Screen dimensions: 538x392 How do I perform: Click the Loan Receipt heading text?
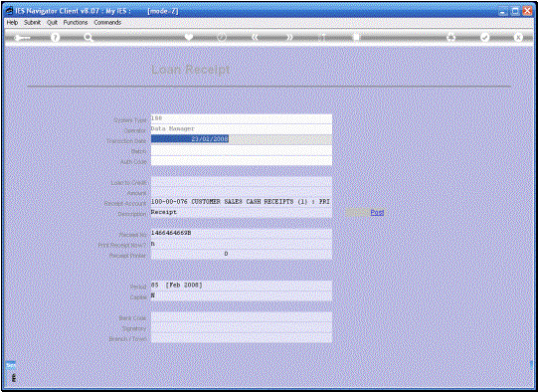191,70
